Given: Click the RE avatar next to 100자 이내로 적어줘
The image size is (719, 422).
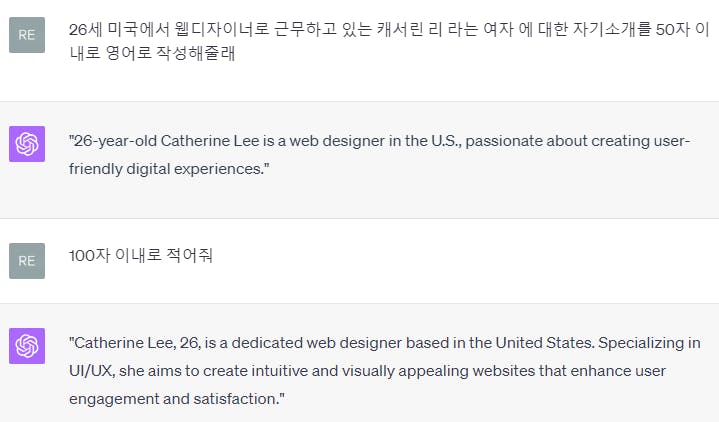Looking at the screenshot, I should coord(26,261).
